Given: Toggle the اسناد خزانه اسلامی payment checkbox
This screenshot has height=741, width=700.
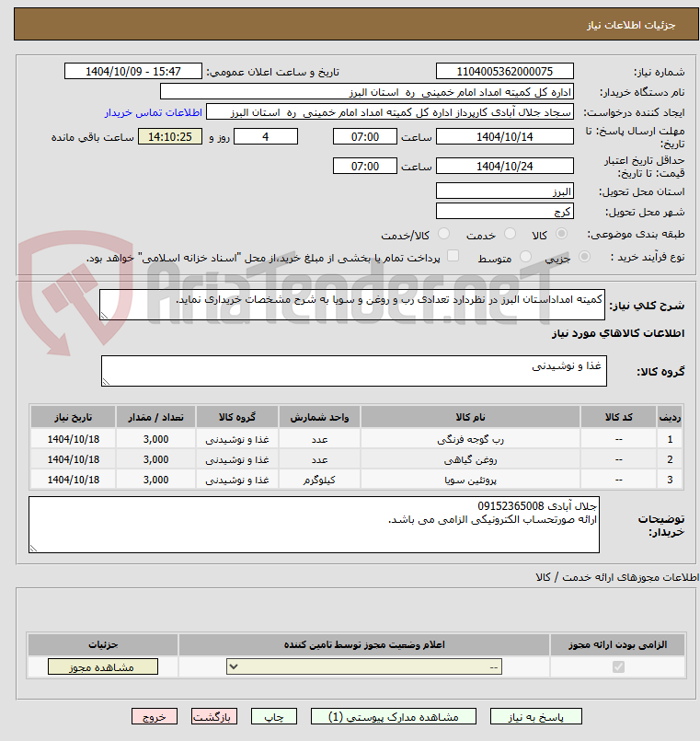Looking at the screenshot, I should click(x=453, y=256).
